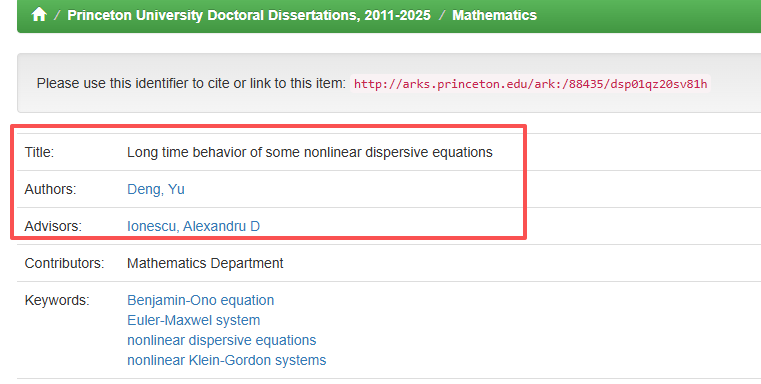761x384 pixels.
Task: Select the Euler-Maxwel system keyword
Action: [194, 320]
